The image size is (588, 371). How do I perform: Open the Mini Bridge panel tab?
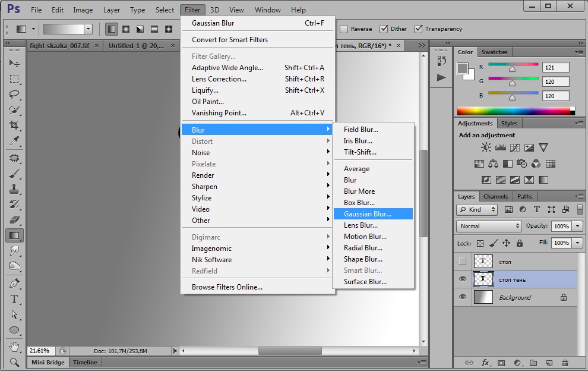click(x=48, y=362)
